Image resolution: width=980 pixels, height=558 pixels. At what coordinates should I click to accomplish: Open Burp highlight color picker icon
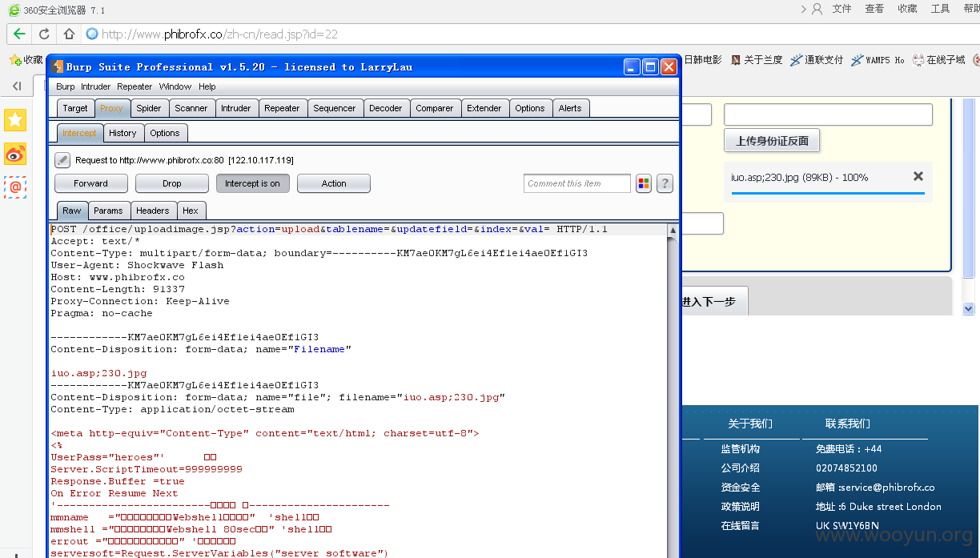644,184
